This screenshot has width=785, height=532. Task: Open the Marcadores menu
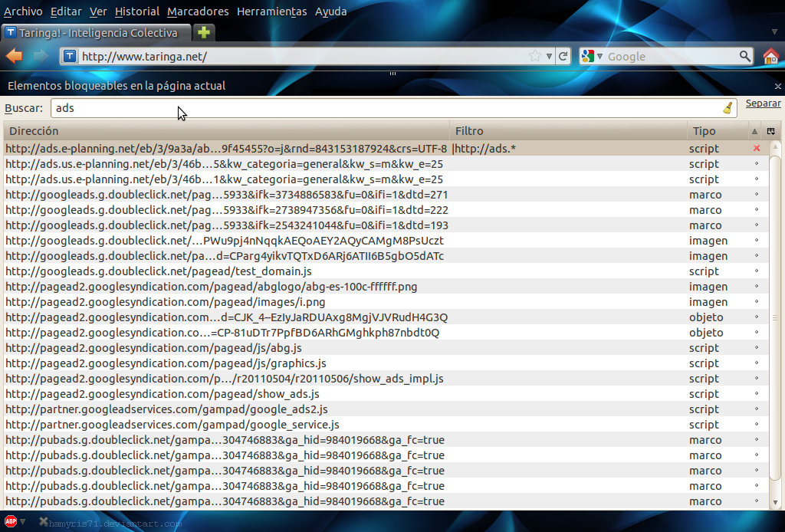198,11
